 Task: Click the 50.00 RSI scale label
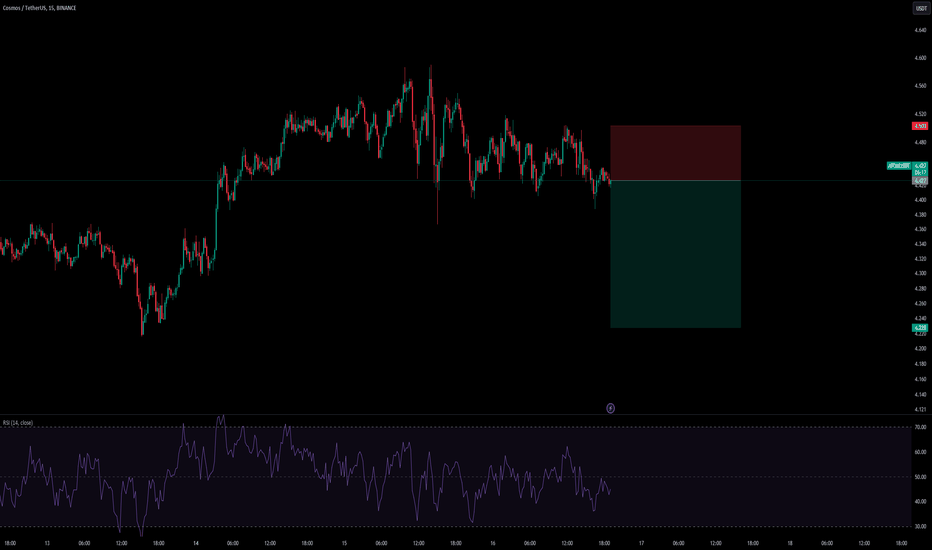point(920,477)
